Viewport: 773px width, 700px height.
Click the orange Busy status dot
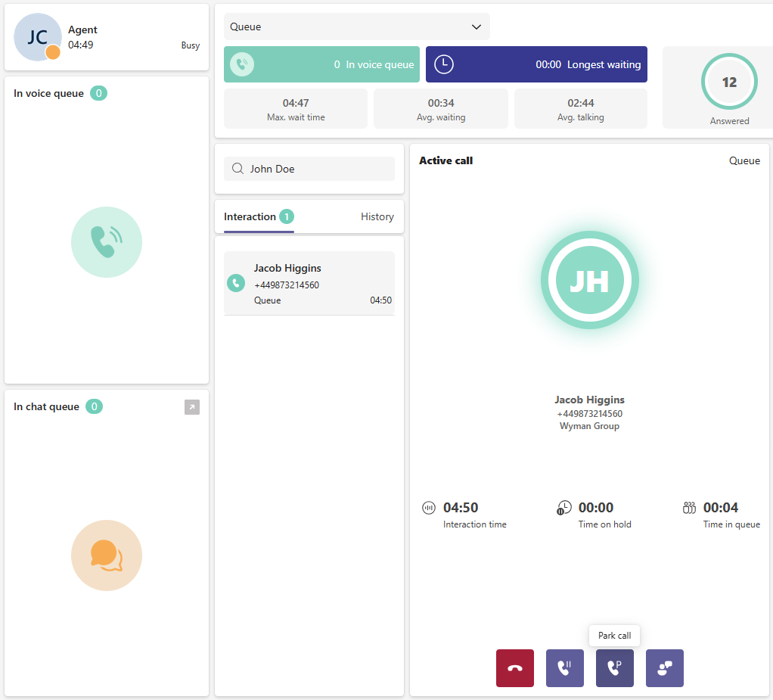coord(53,52)
